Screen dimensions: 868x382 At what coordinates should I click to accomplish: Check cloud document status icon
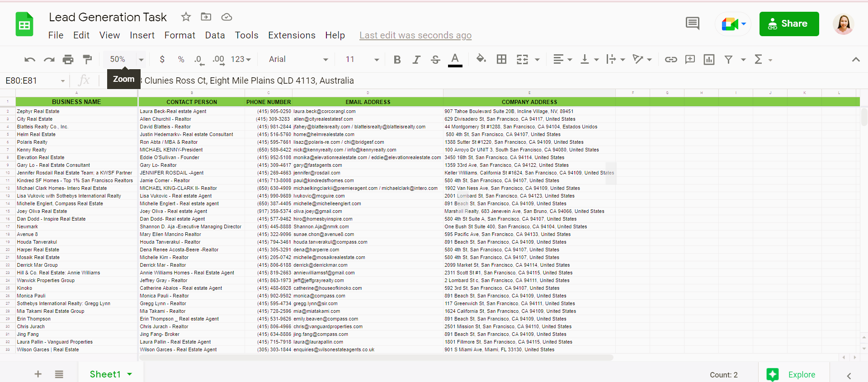point(226,17)
